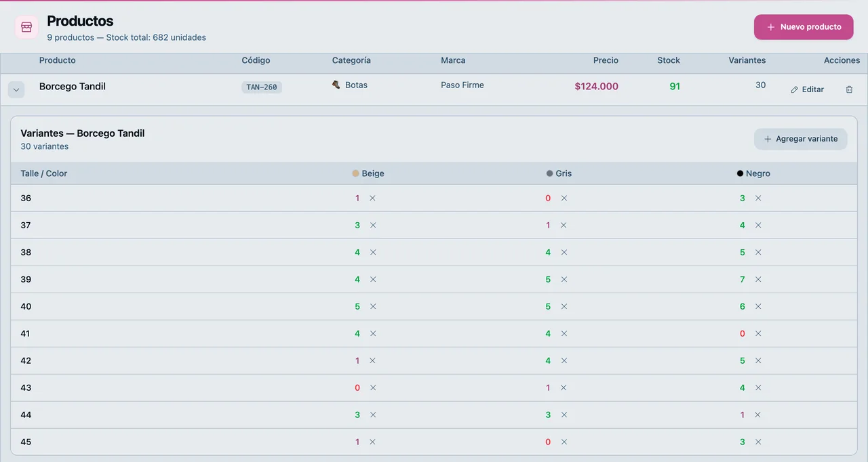Image resolution: width=868 pixels, height=462 pixels.
Task: Click the Botas category cell
Action: 350,85
